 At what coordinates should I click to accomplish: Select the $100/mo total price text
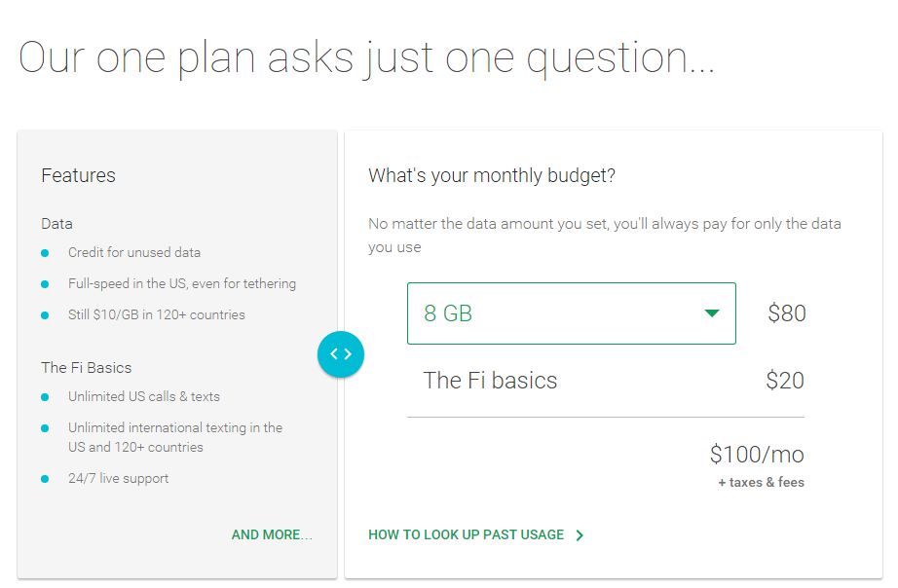[757, 455]
